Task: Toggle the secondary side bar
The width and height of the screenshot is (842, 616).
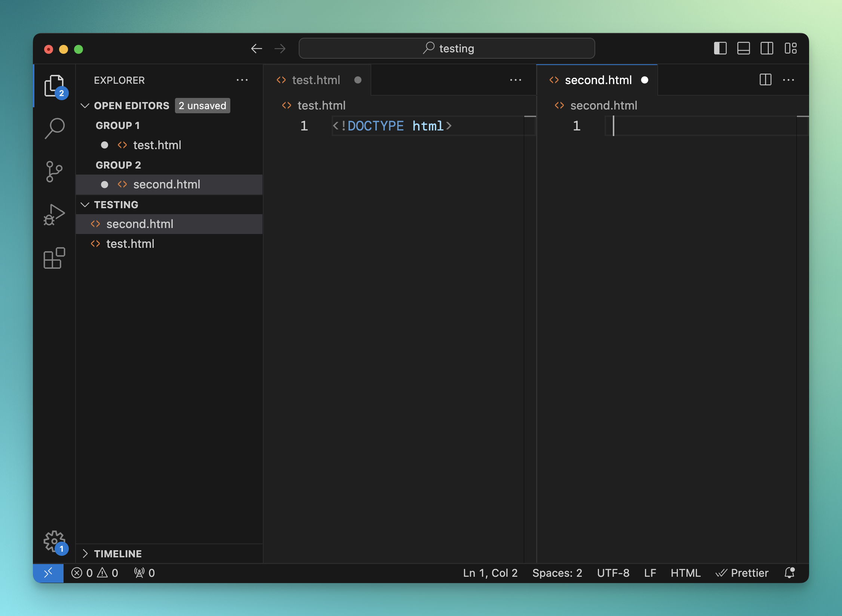Action: 766,49
